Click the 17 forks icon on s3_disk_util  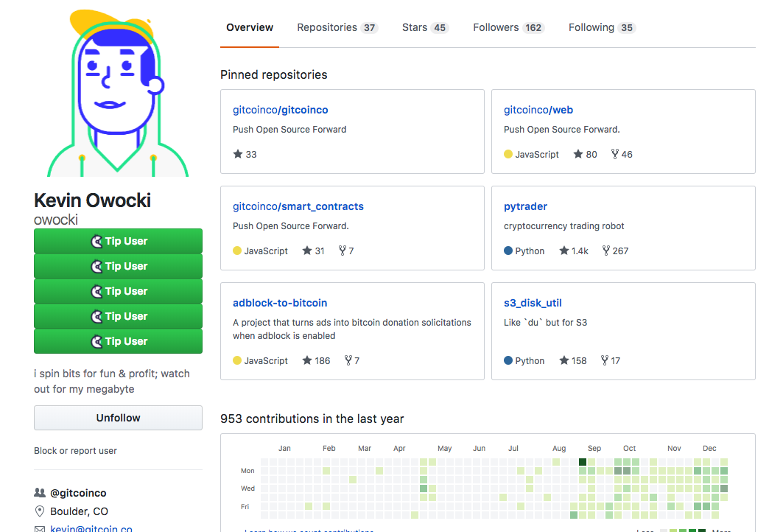point(605,360)
